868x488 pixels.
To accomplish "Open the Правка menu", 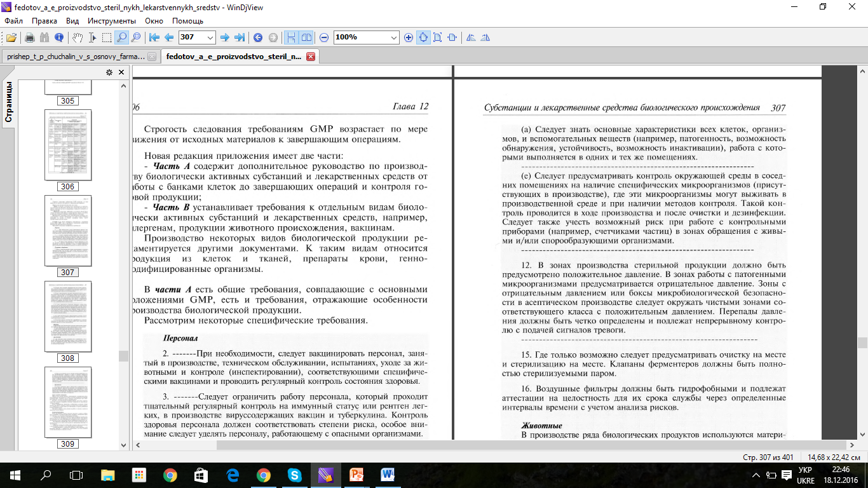I will point(44,21).
